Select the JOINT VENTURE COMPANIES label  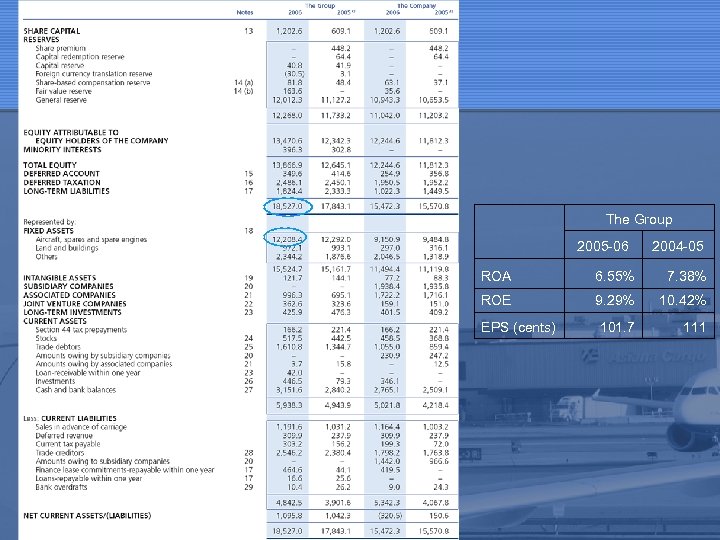point(75,304)
